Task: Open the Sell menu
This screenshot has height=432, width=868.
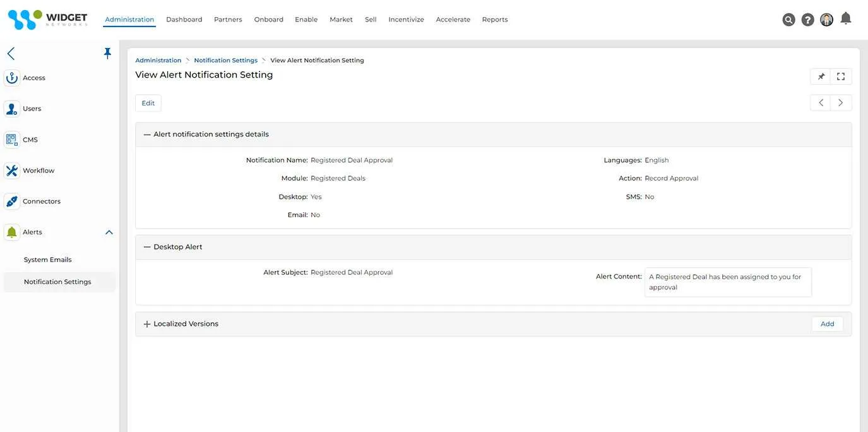Action: click(371, 20)
